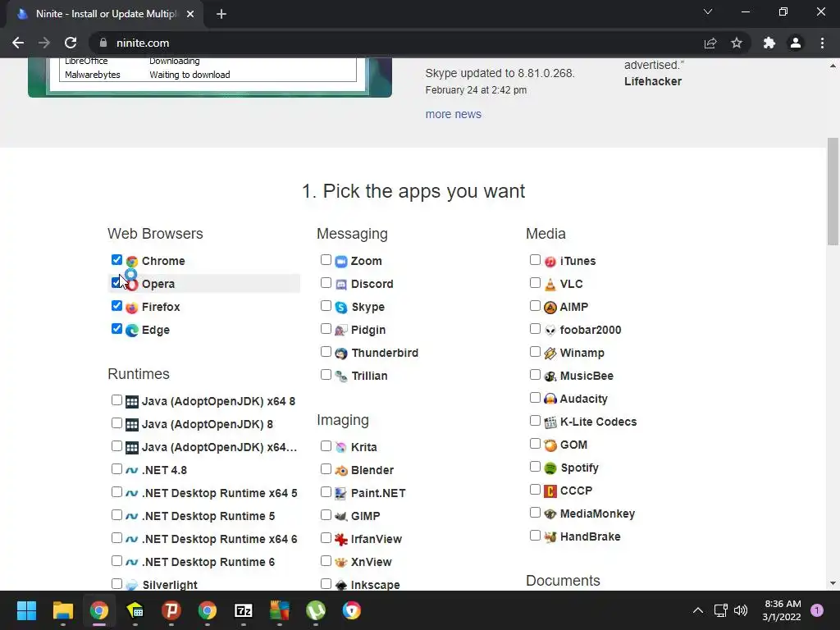Viewport: 840px width, 630px height.
Task: Check the GIMP checkbox
Action: 326,515
